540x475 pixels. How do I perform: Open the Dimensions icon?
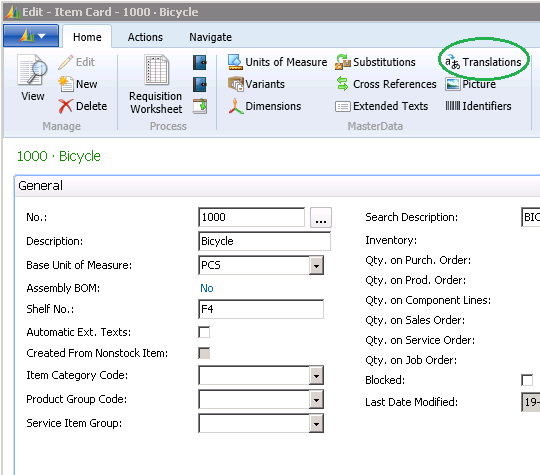[x=236, y=106]
